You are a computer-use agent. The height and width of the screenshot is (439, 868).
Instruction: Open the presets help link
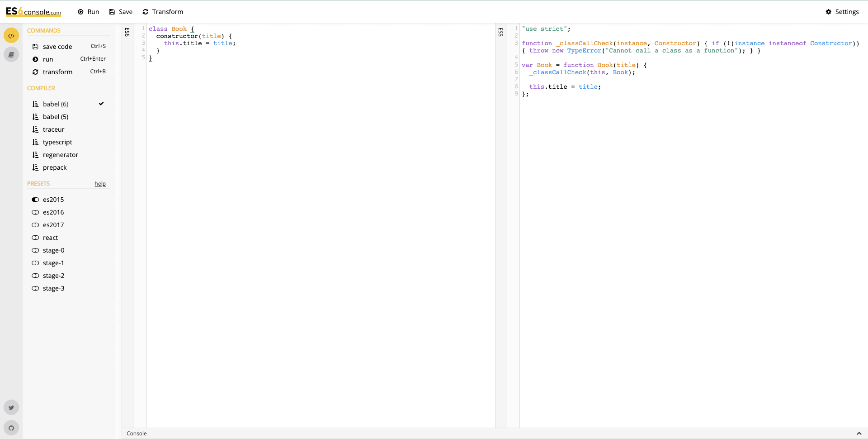tap(100, 184)
